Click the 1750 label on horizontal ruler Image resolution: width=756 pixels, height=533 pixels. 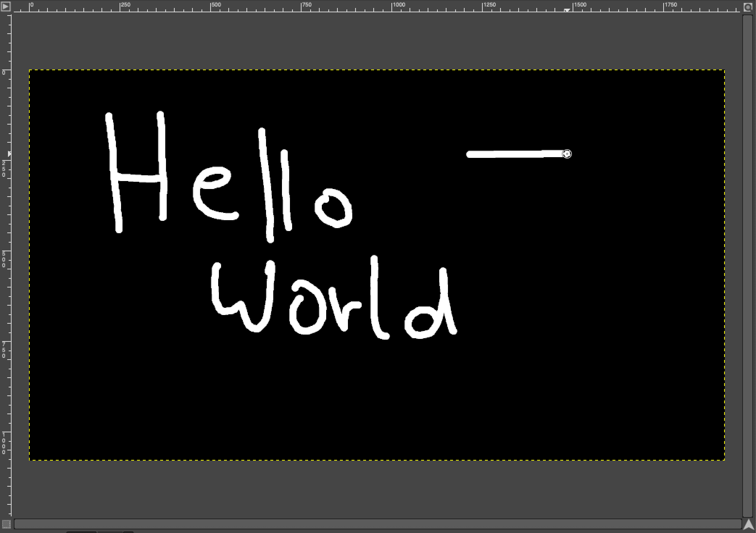point(671,5)
